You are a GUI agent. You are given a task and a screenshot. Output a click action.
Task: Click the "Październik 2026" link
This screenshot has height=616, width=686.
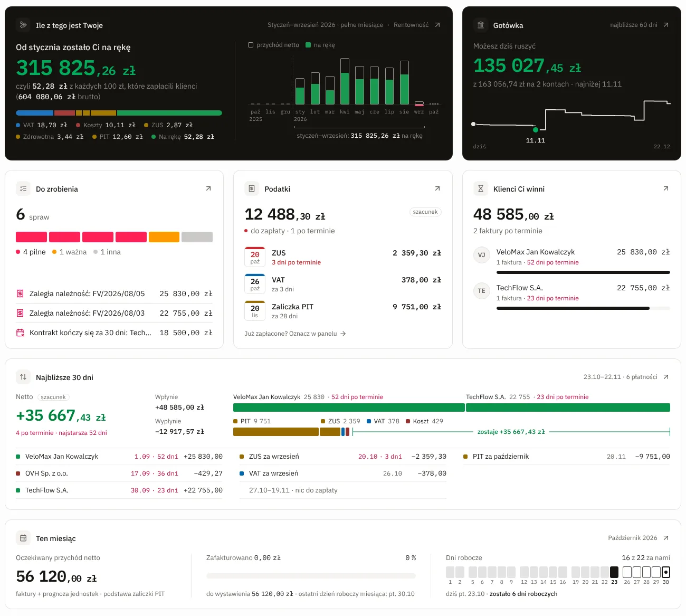633,538
